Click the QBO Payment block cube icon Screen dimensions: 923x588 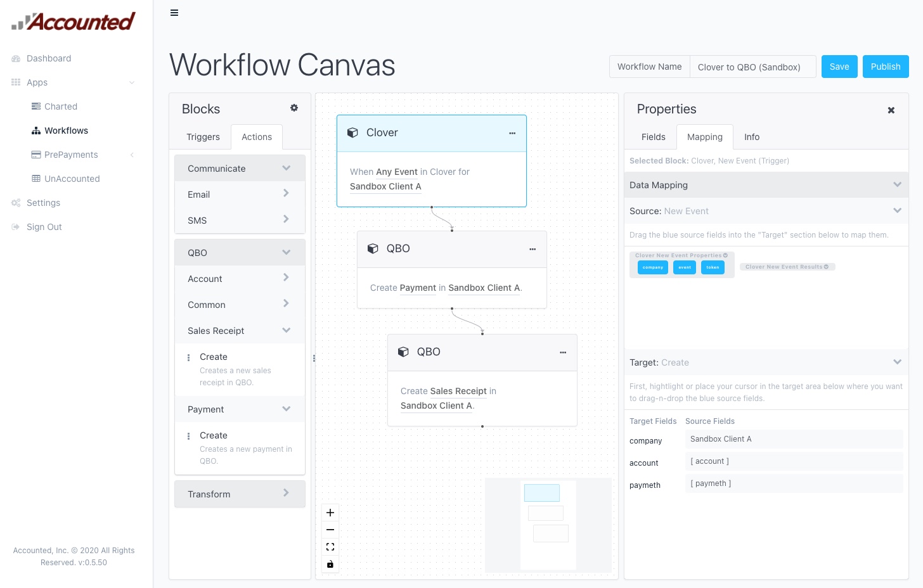pos(373,248)
